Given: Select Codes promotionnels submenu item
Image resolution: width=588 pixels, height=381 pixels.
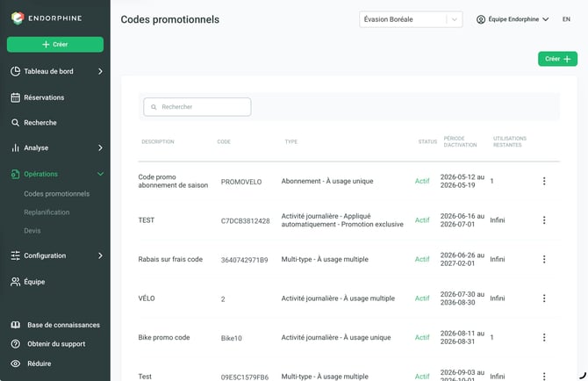Looking at the screenshot, I should [x=57, y=194].
